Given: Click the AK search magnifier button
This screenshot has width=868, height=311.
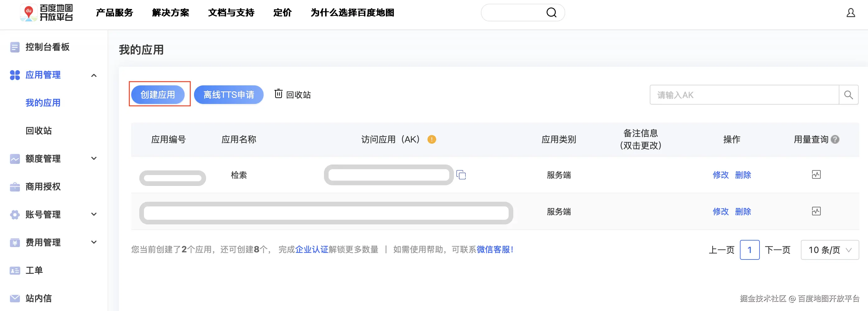Looking at the screenshot, I should (x=848, y=95).
